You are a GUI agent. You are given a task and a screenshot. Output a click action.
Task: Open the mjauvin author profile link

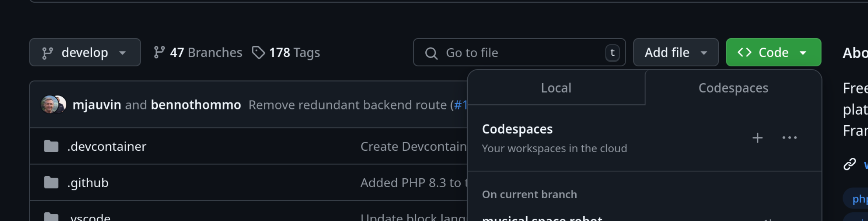97,105
